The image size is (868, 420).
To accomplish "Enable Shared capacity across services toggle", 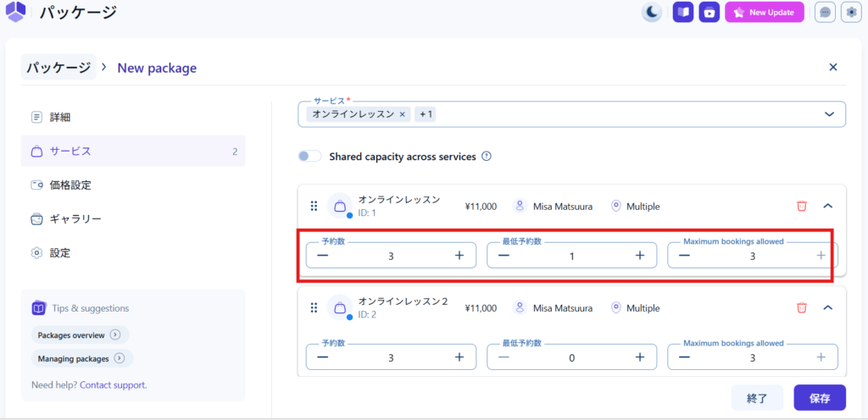I will click(x=310, y=157).
